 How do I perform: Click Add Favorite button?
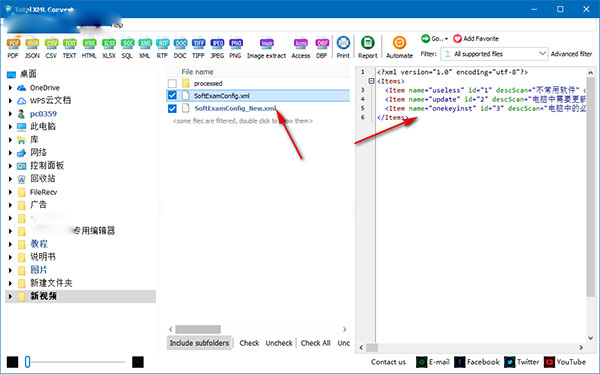point(476,39)
